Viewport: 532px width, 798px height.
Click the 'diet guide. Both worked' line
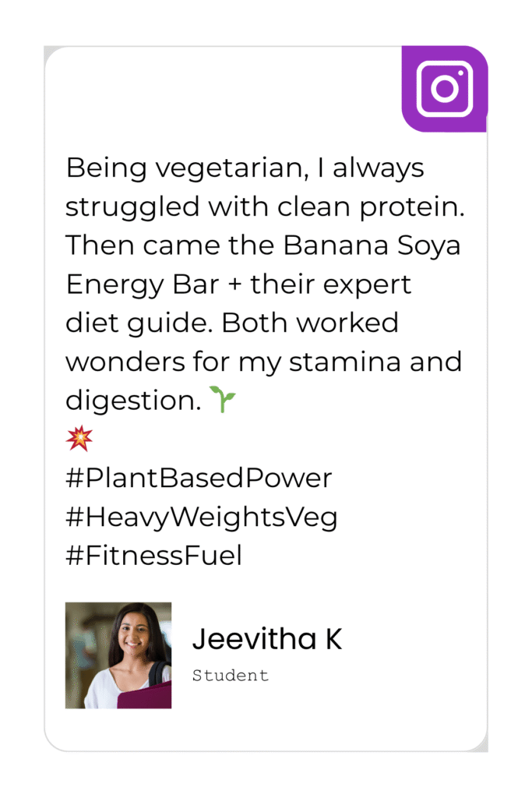[x=232, y=323]
